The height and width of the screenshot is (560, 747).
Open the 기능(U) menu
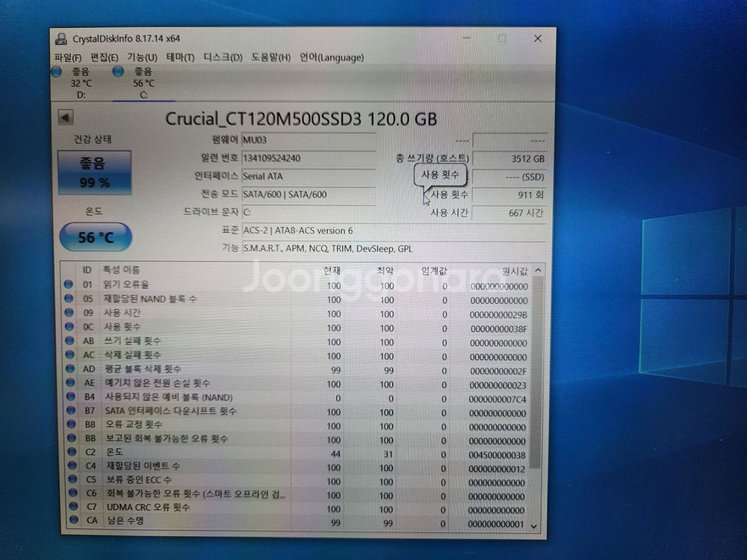click(x=142, y=57)
